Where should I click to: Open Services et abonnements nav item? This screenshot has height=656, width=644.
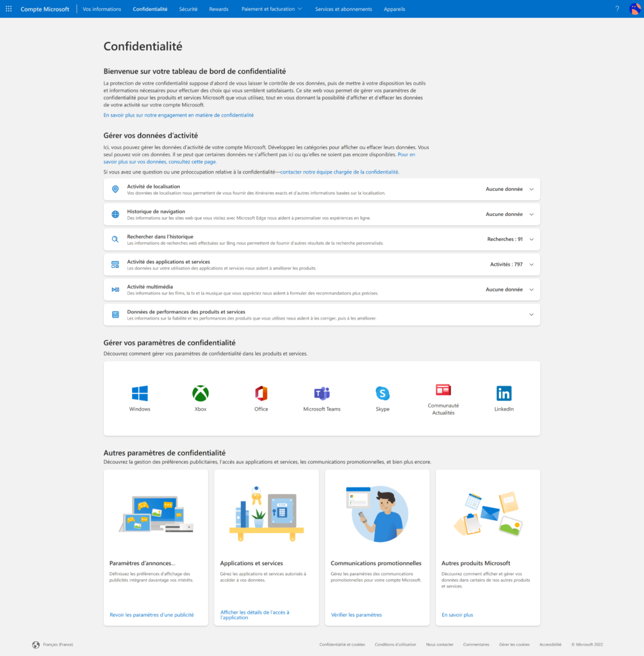click(343, 9)
